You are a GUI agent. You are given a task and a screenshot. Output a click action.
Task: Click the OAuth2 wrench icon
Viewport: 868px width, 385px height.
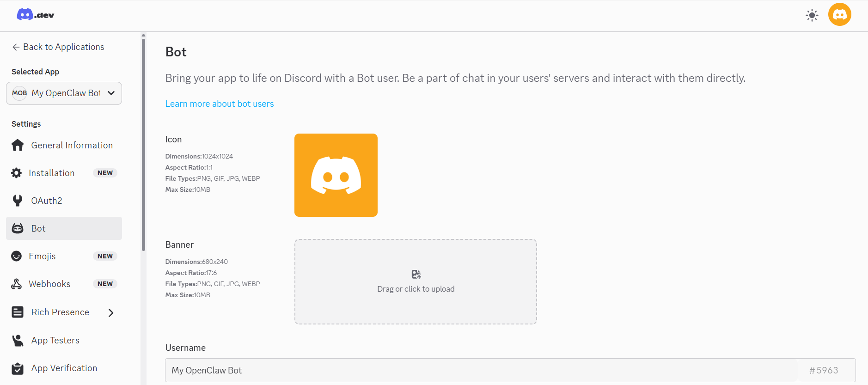coord(18,201)
